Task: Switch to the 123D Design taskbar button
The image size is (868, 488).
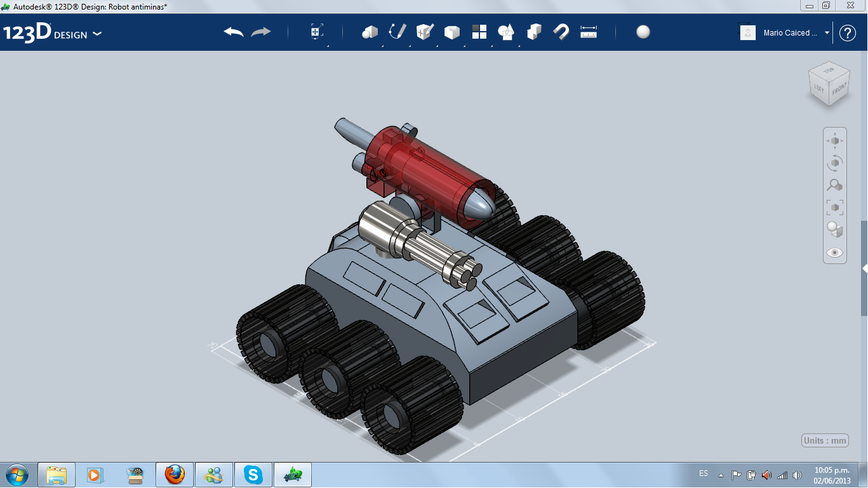Action: point(293,475)
